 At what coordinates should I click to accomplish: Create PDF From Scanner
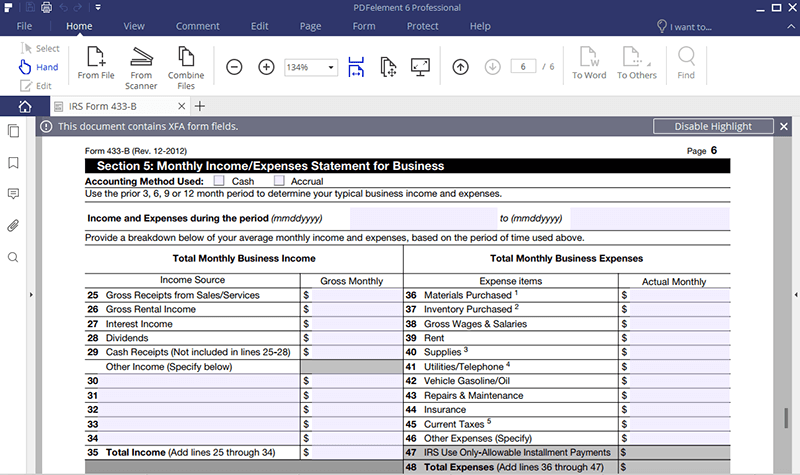click(141, 68)
